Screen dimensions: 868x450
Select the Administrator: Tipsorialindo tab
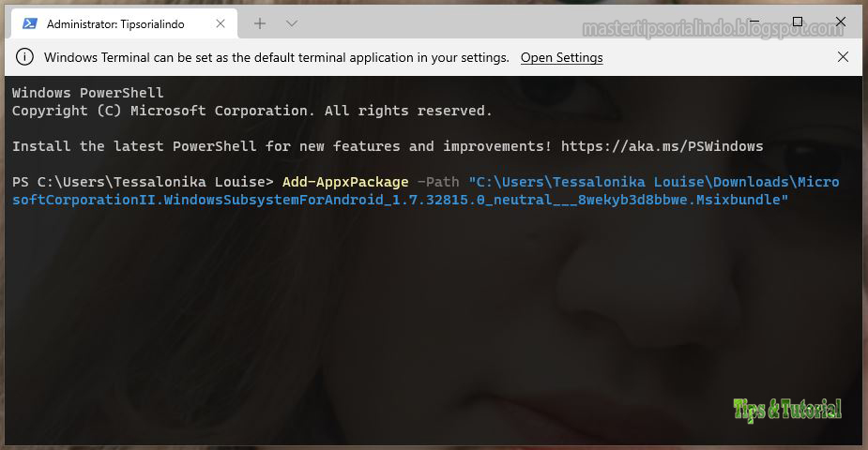click(x=124, y=23)
